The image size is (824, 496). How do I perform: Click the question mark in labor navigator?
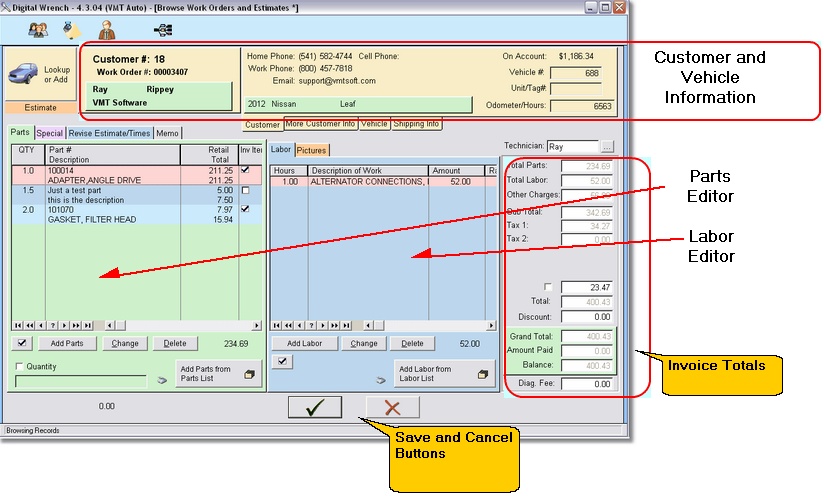311,326
